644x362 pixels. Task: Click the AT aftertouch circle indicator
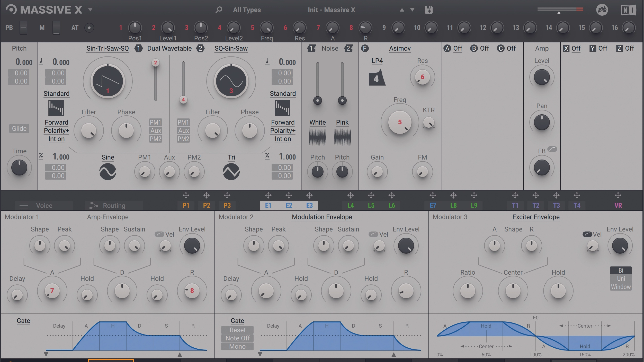[89, 28]
